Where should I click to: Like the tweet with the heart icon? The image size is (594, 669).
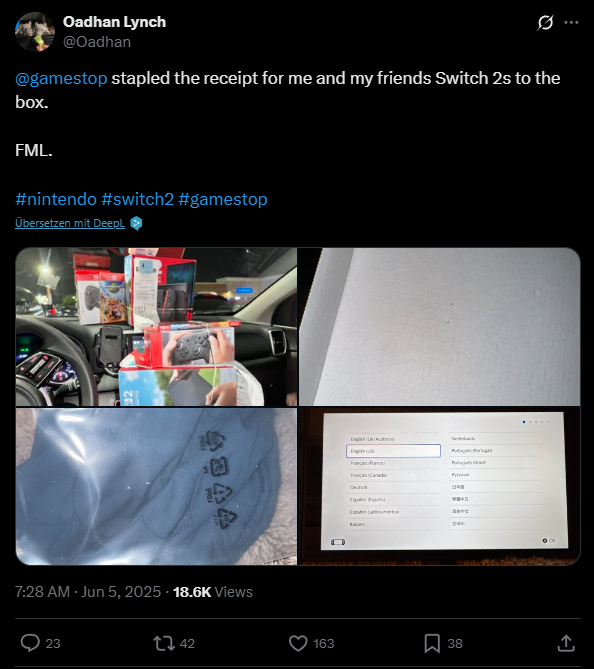tap(298, 643)
